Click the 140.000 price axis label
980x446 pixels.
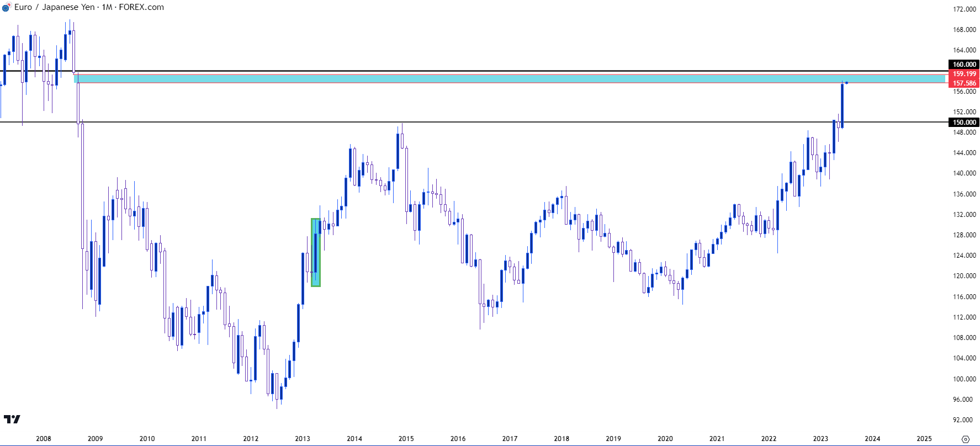pos(964,173)
